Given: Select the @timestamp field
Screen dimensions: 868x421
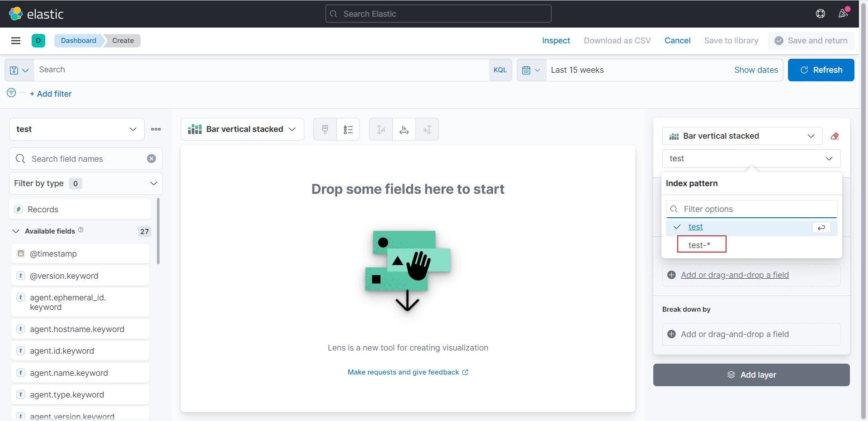Looking at the screenshot, I should (x=80, y=253).
